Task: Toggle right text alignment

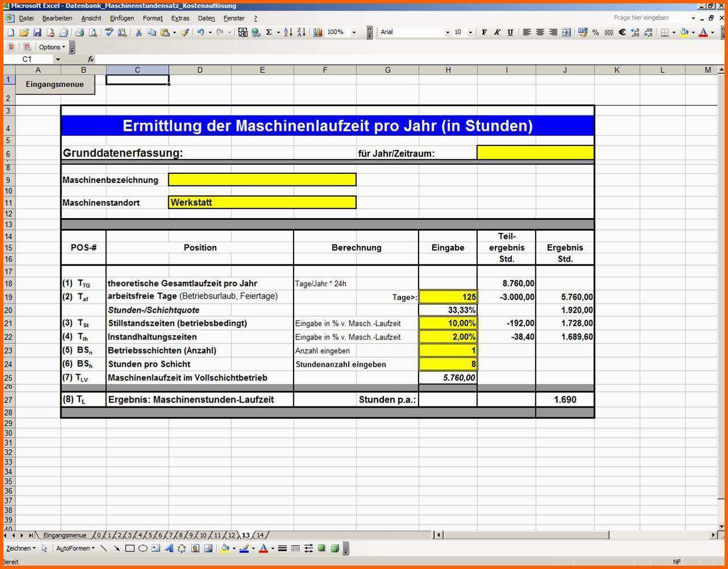Action: pos(553,32)
